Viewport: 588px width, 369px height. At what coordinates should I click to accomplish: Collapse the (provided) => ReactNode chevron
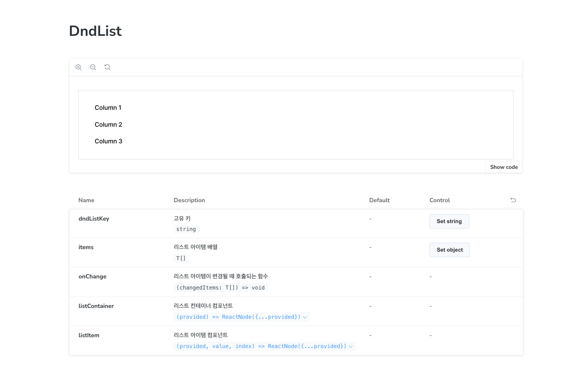[305, 317]
